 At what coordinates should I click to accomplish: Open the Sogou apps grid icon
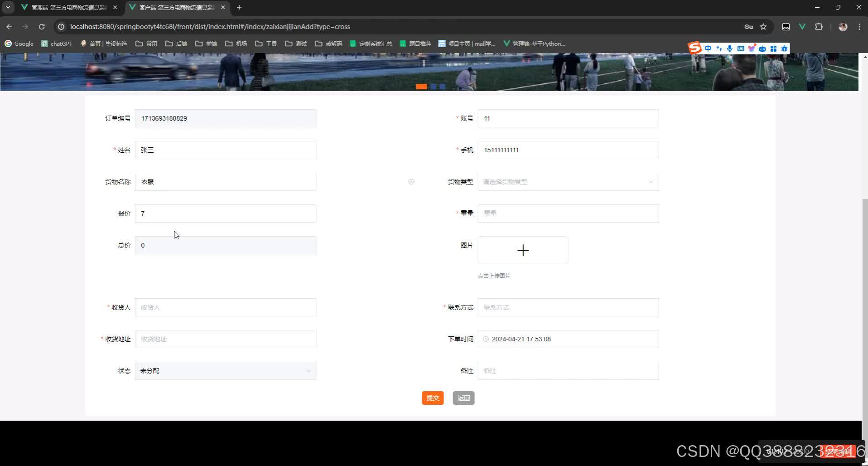tap(774, 49)
